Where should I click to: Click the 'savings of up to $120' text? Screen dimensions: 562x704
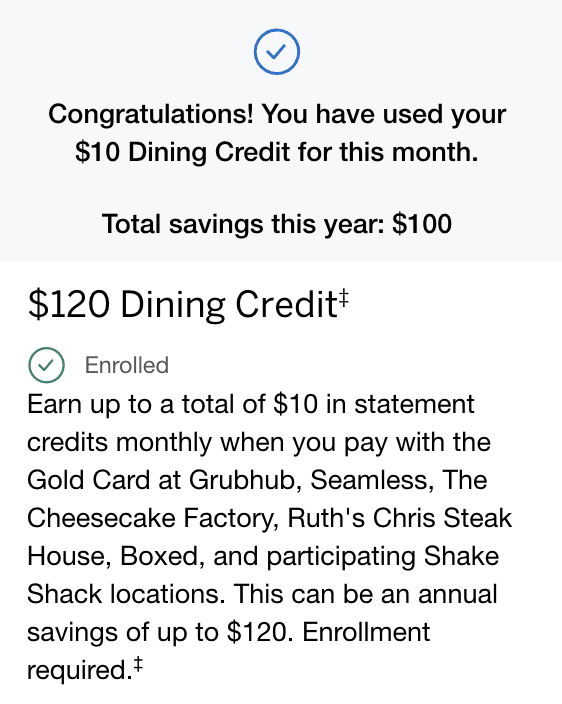157,632
